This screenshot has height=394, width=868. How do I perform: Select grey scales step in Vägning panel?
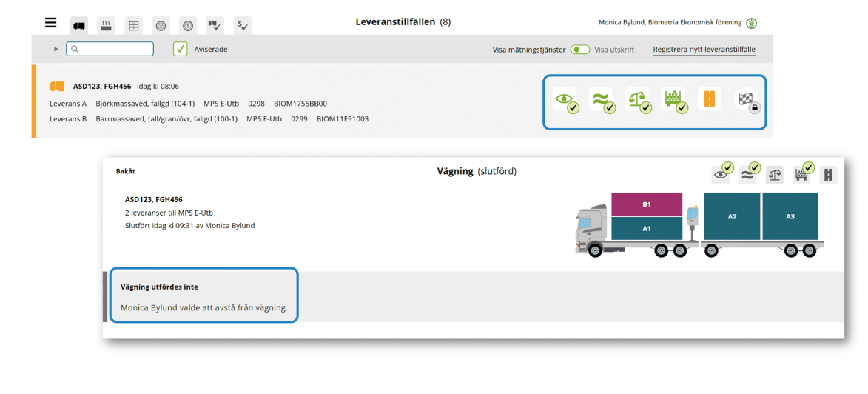tap(775, 175)
